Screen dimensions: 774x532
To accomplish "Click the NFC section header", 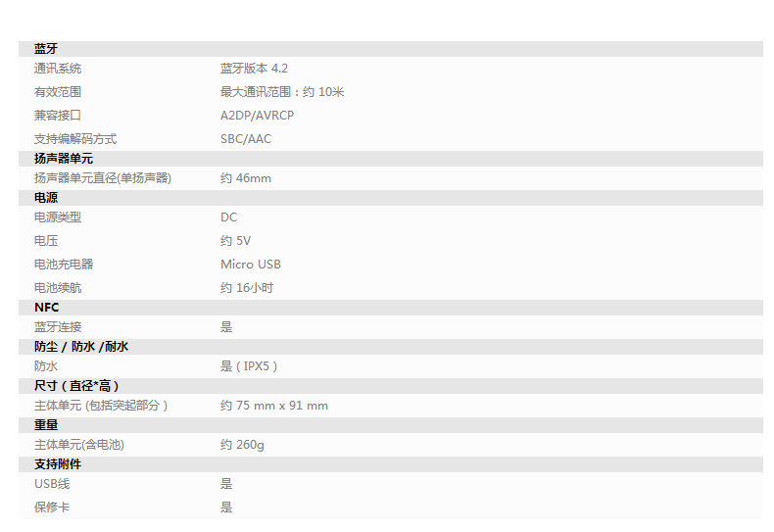I will [x=46, y=308].
